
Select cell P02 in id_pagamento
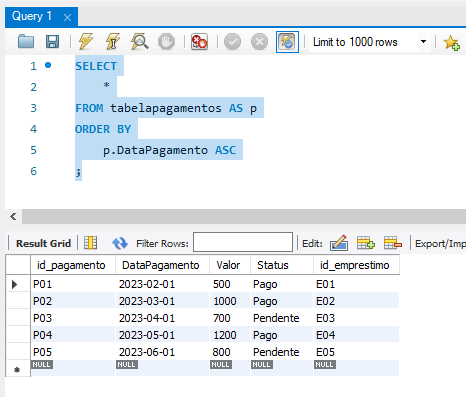point(73,301)
